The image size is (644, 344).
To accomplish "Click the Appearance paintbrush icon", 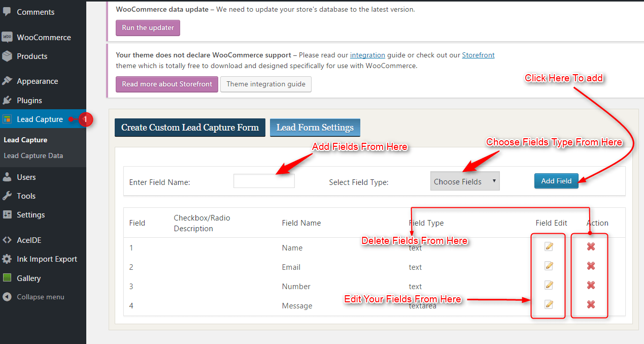I will (7, 81).
